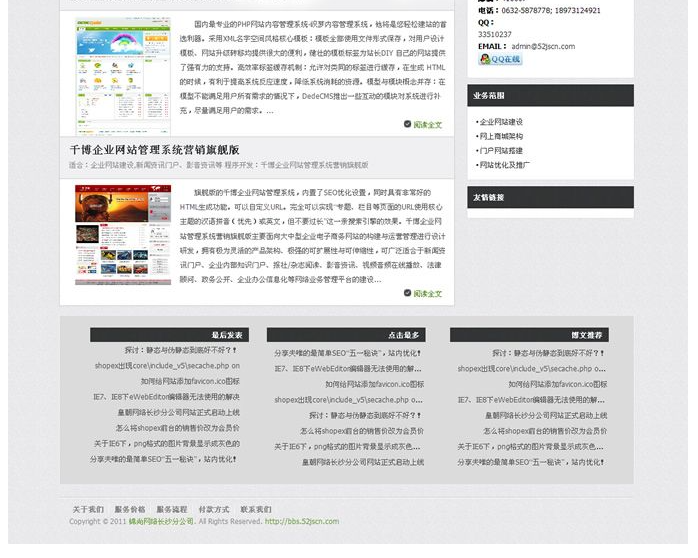Open SEO五一秘诀 post under 博文推荐

point(531,462)
